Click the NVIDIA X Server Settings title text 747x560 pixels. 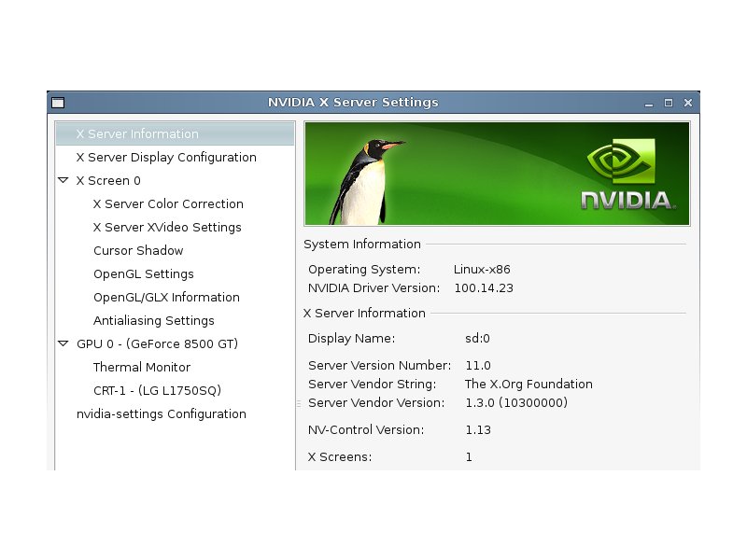tap(353, 103)
